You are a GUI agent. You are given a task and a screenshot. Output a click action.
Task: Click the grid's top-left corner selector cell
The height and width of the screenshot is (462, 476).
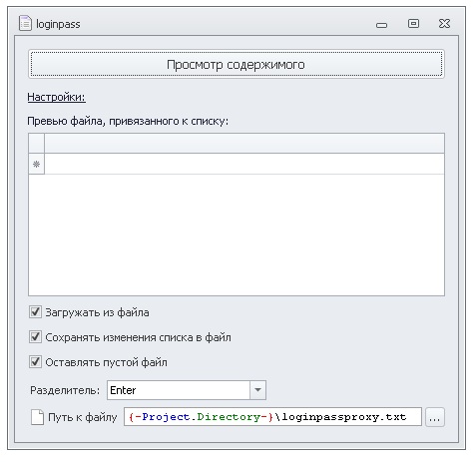point(37,144)
